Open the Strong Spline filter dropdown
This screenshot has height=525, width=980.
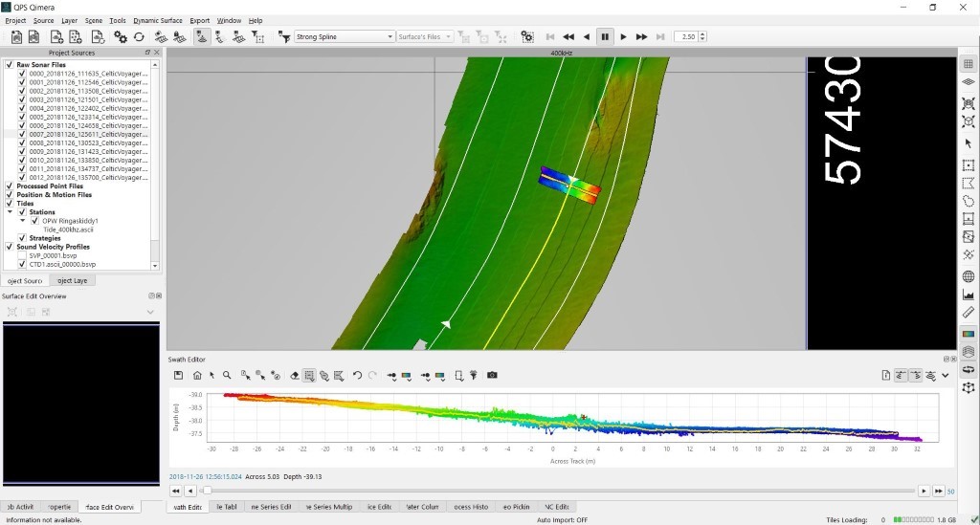[345, 36]
